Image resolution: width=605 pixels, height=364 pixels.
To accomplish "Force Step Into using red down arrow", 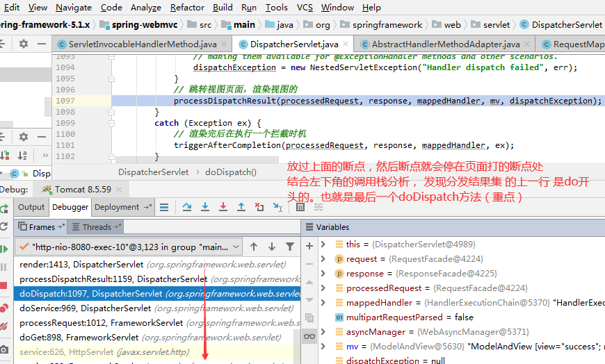I will (x=223, y=207).
